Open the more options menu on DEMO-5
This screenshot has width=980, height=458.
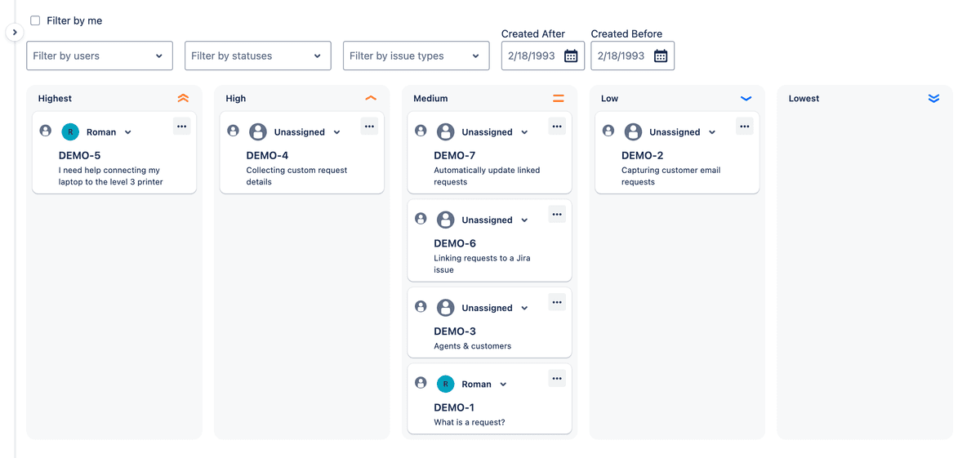pos(181,126)
